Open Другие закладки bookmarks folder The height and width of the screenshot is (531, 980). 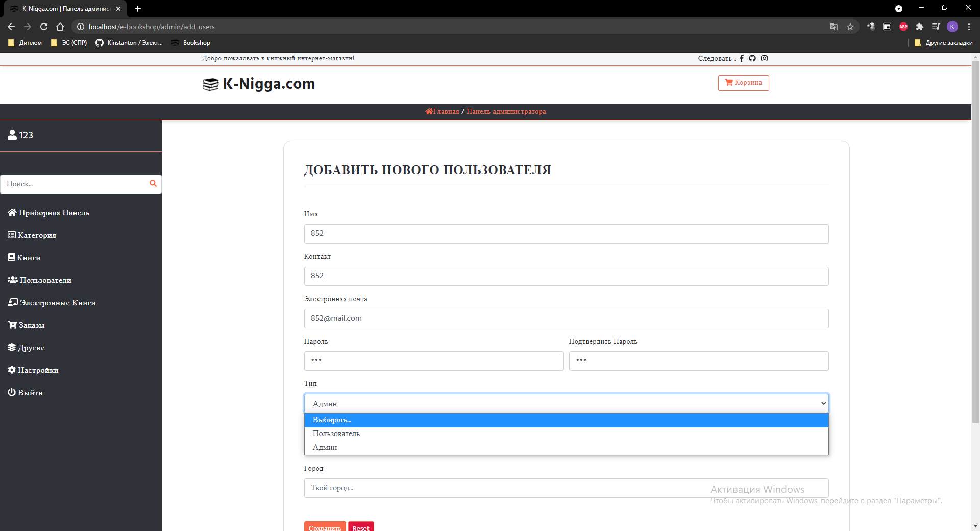[x=943, y=43]
